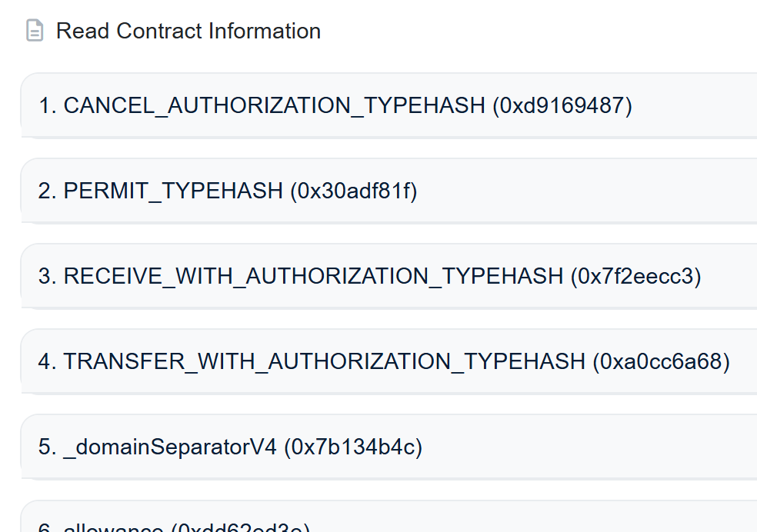Click the number 4 item label
This screenshot has height=532, width=757.
[x=48, y=361]
